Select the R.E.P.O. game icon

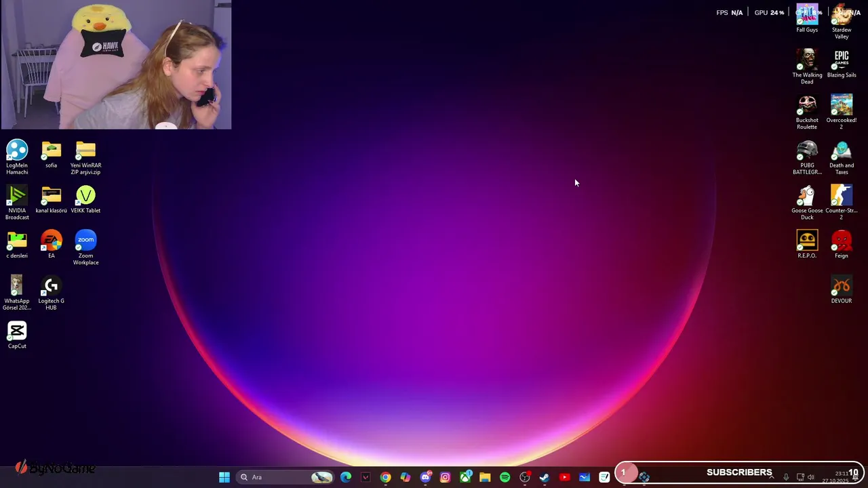(x=807, y=245)
